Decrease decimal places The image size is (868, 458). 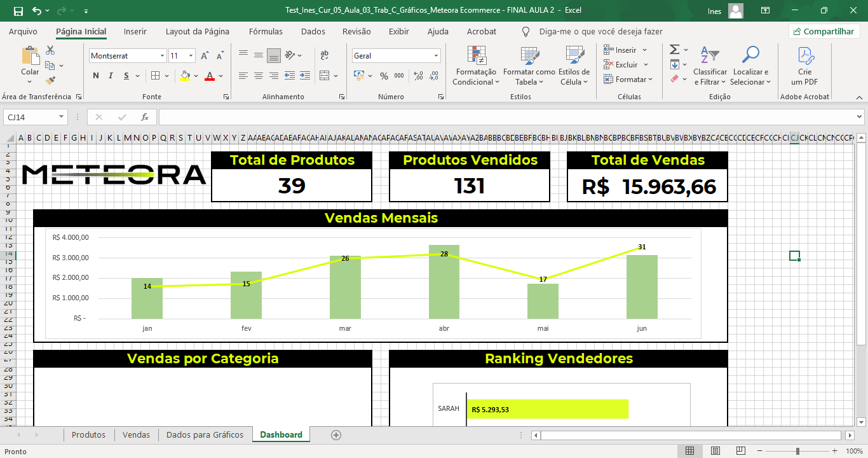(x=434, y=76)
